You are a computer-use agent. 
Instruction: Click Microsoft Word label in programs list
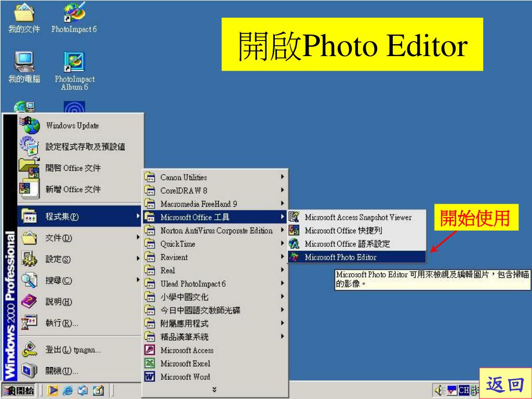[x=185, y=377]
